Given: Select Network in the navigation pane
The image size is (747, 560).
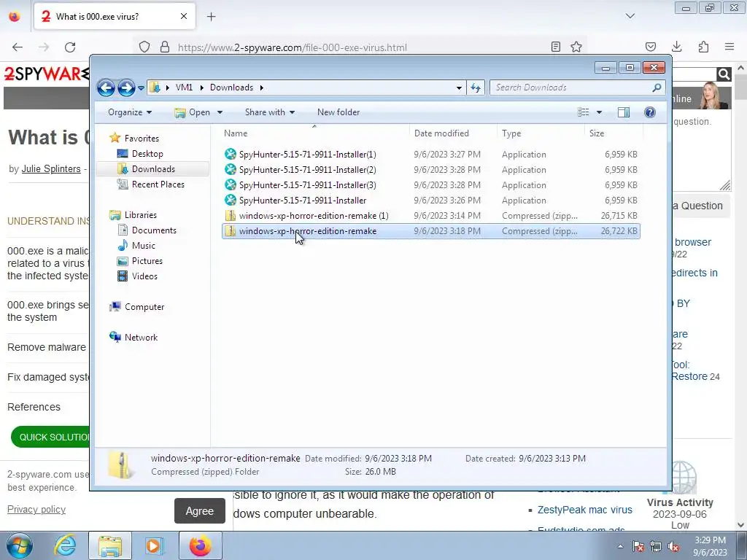Looking at the screenshot, I should click(141, 338).
